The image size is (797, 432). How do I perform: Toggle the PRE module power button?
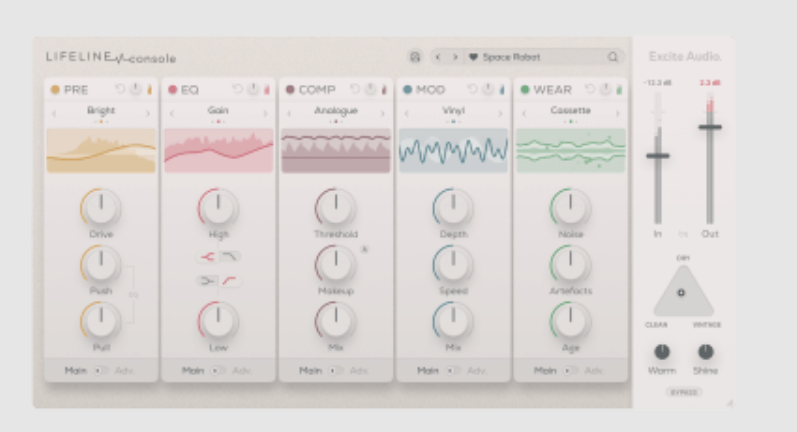coord(135,89)
